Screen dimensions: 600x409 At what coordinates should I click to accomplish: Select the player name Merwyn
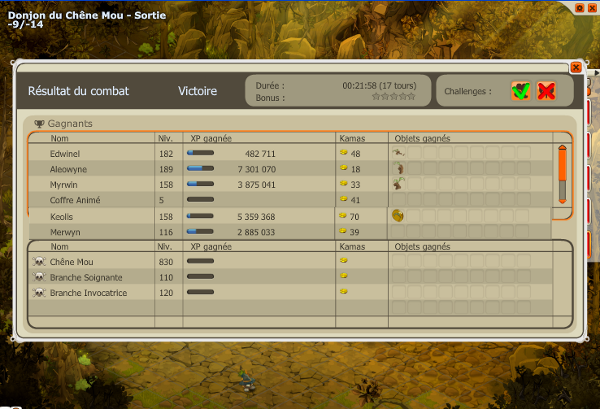pos(65,232)
